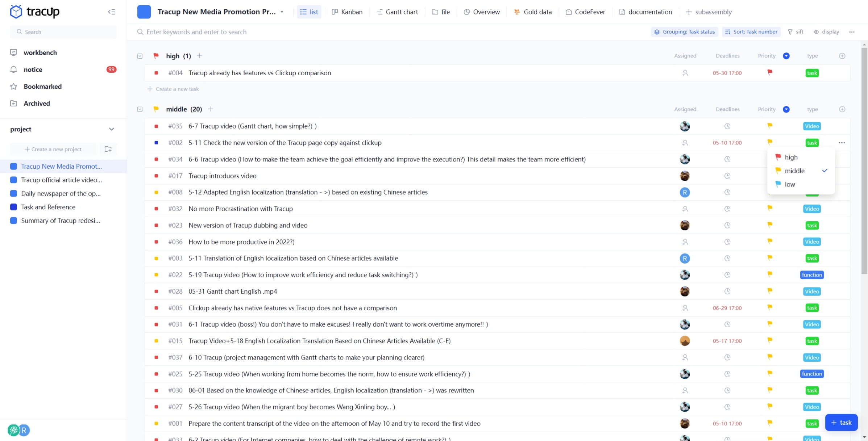Select the low priority option
Image resolution: width=868 pixels, height=441 pixels.
790,184
